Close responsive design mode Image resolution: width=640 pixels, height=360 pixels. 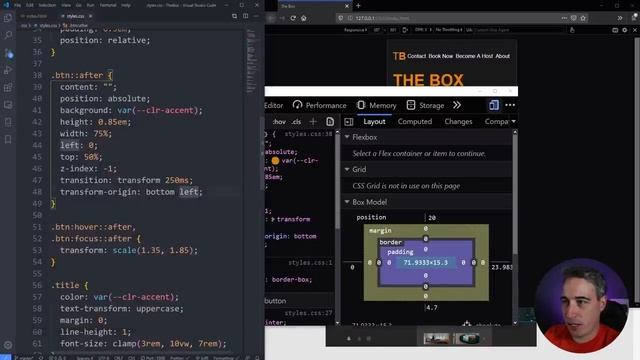(635, 30)
